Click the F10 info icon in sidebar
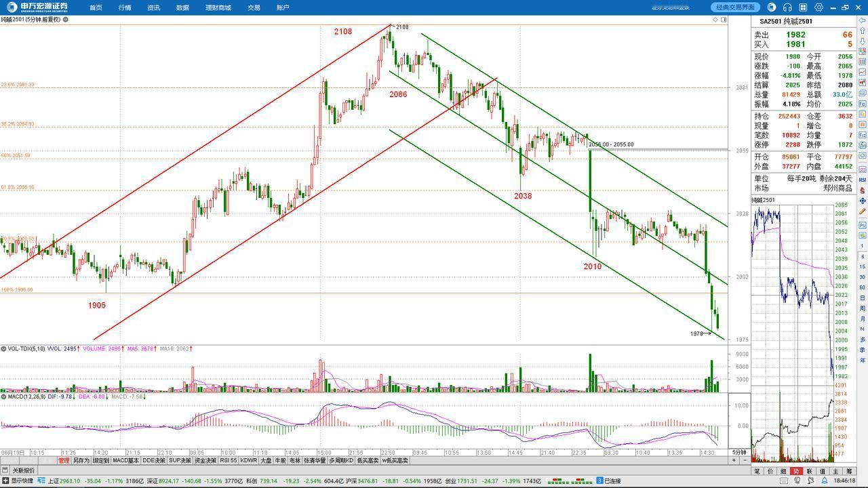Viewport: 868px width, 488px height. pos(862,104)
